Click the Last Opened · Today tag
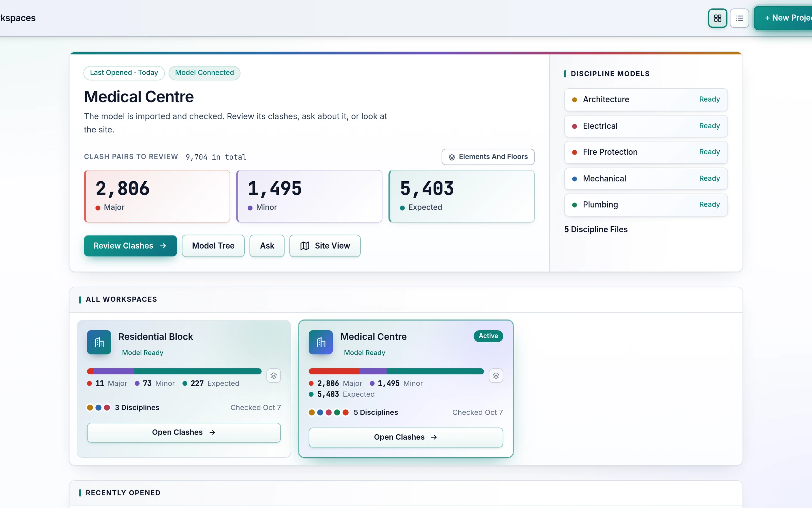The width and height of the screenshot is (812, 508). tap(124, 73)
